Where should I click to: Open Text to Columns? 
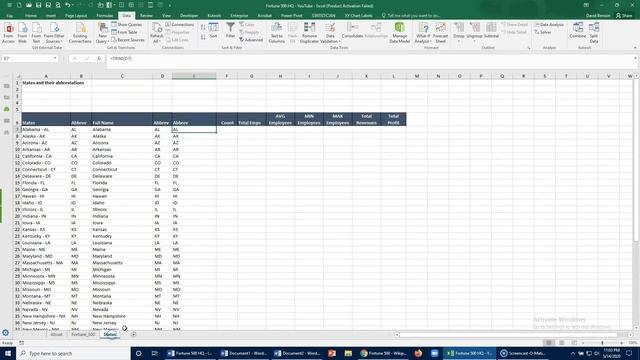coord(277,33)
